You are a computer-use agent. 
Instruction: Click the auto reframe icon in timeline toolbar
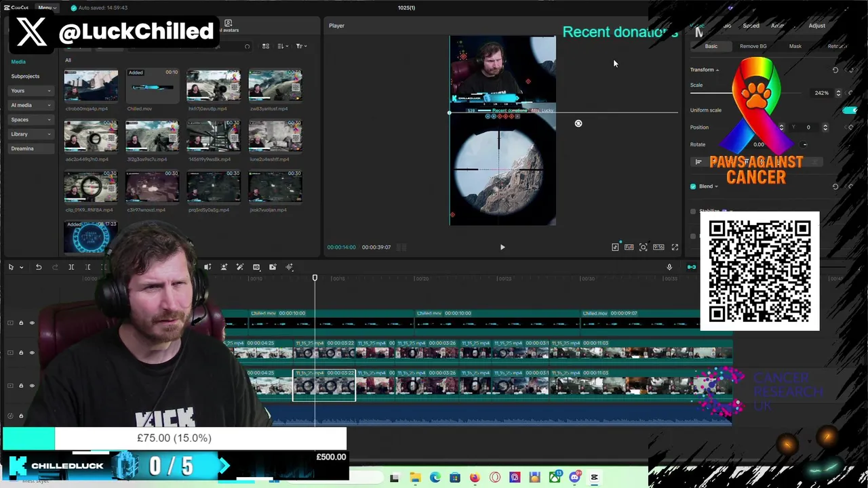(x=256, y=267)
